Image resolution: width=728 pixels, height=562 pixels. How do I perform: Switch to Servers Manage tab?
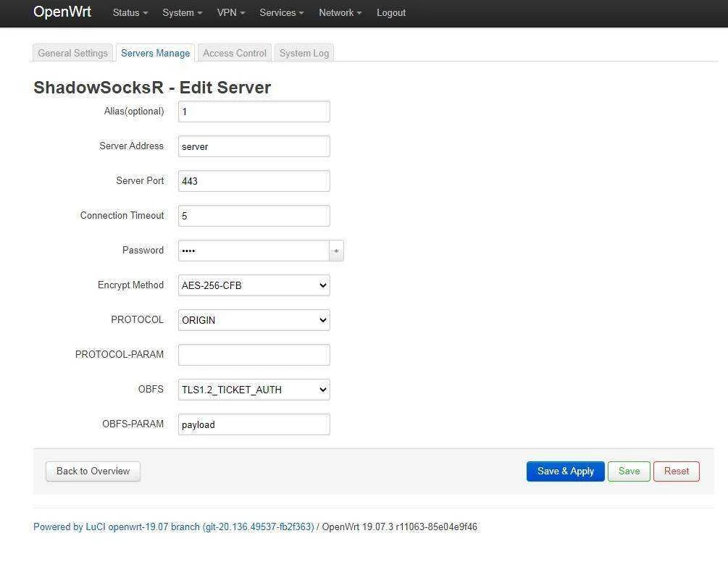click(x=156, y=53)
